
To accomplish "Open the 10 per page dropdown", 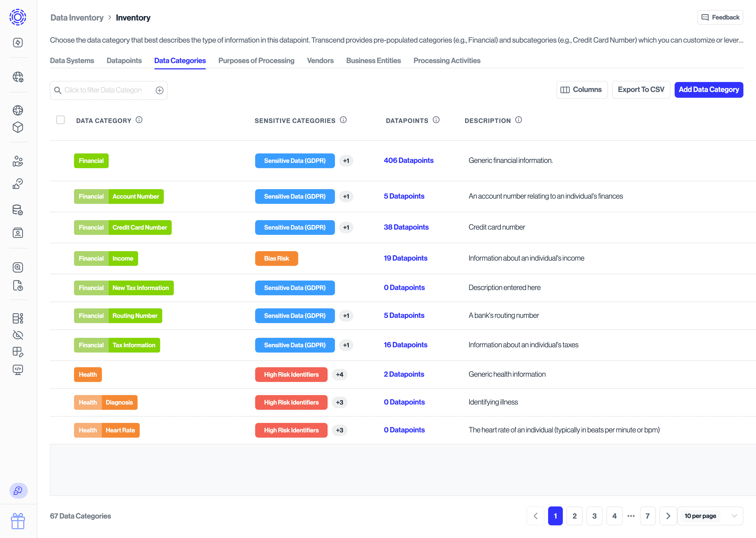I will click(x=710, y=516).
